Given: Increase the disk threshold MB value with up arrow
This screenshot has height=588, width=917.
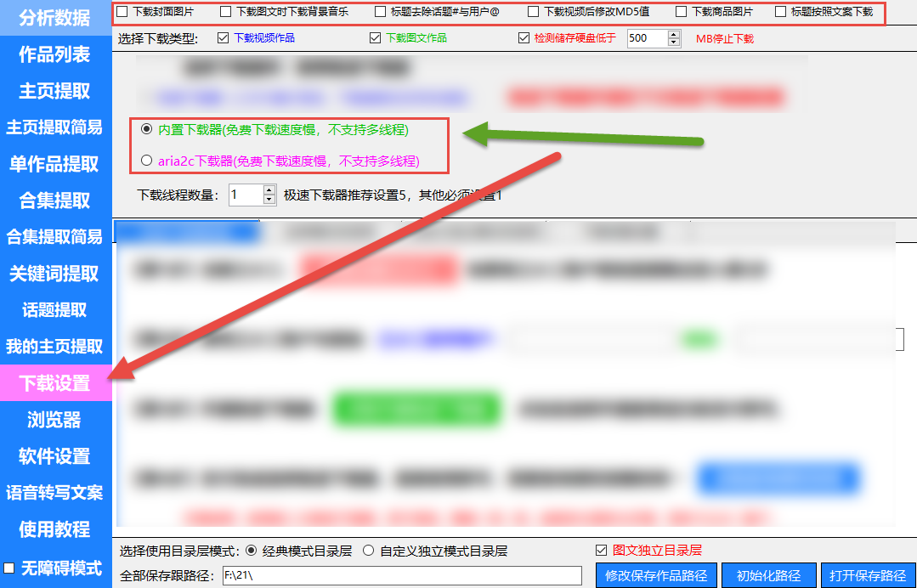Looking at the screenshot, I should coord(674,35).
